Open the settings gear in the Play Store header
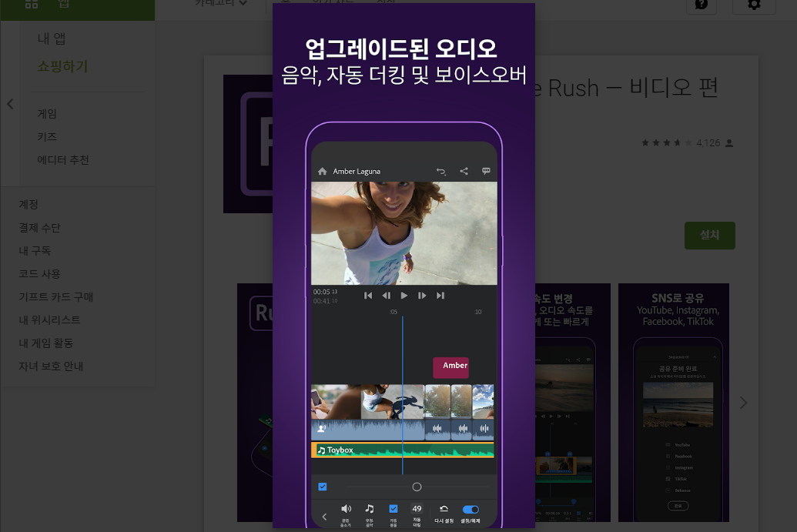This screenshot has width=797, height=532. pos(755,5)
